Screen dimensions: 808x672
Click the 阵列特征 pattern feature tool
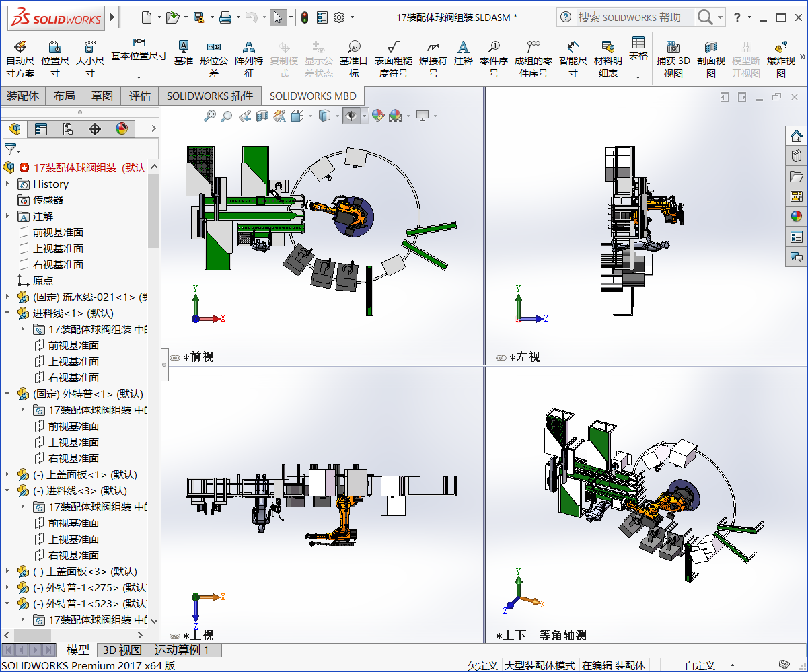pyautogui.click(x=249, y=59)
